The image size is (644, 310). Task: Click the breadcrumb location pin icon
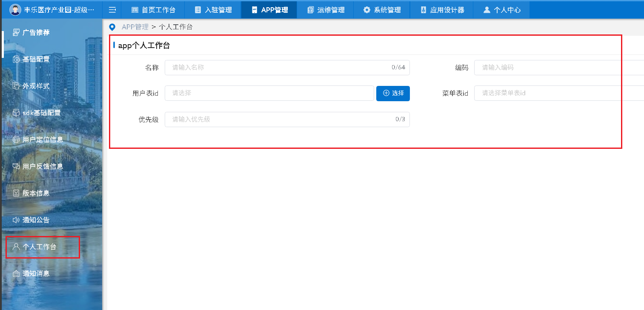pos(112,27)
